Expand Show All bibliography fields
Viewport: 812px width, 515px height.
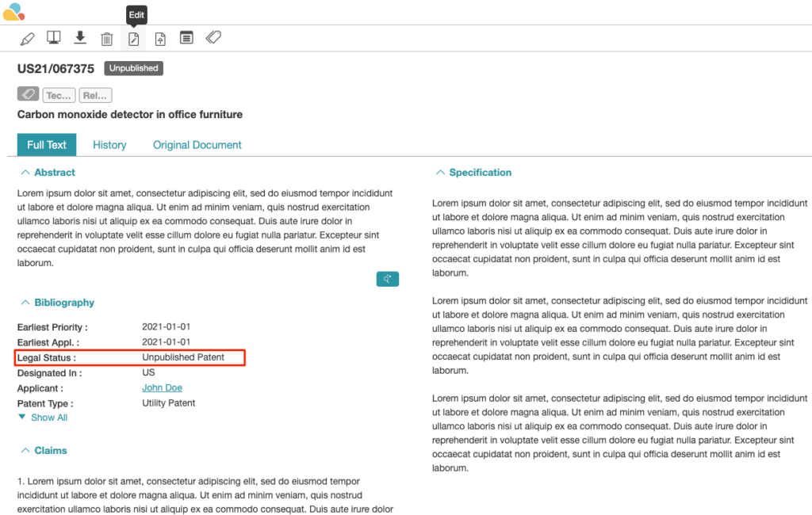pos(43,418)
